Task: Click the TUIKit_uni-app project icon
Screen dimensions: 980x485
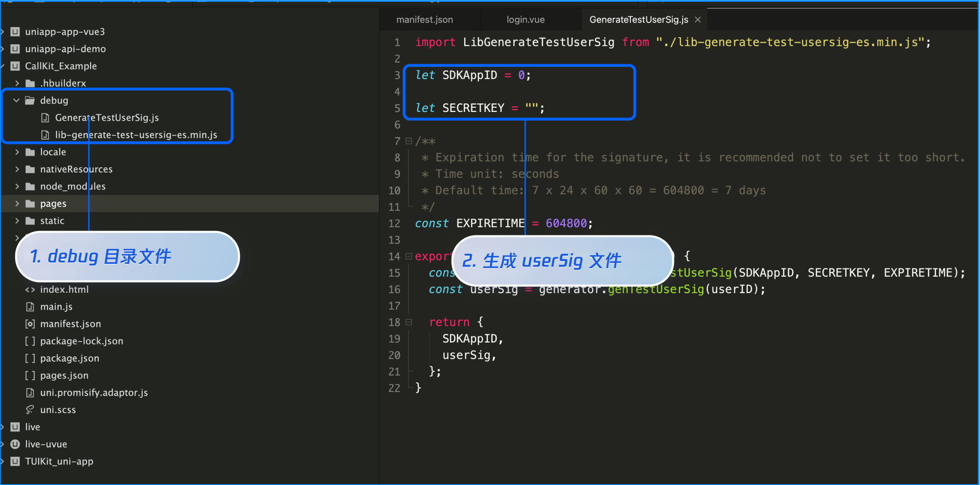Action: (x=15, y=461)
